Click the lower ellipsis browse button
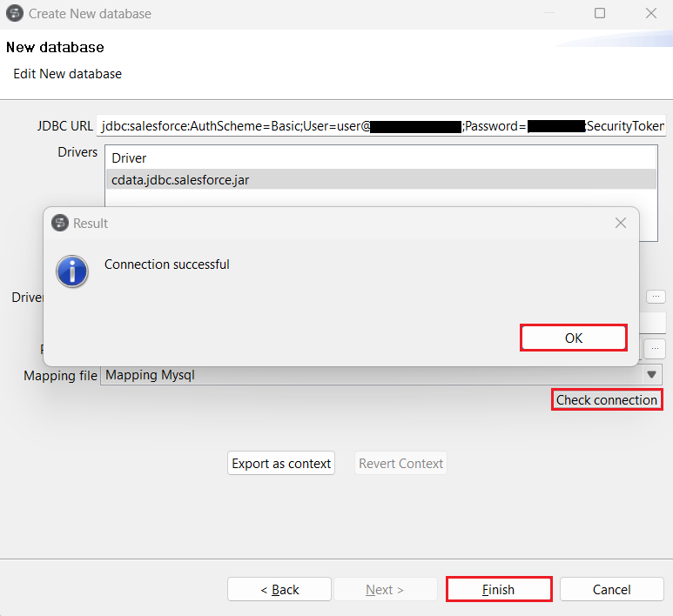Image resolution: width=673 pixels, height=616 pixels. pyautogui.click(x=655, y=349)
